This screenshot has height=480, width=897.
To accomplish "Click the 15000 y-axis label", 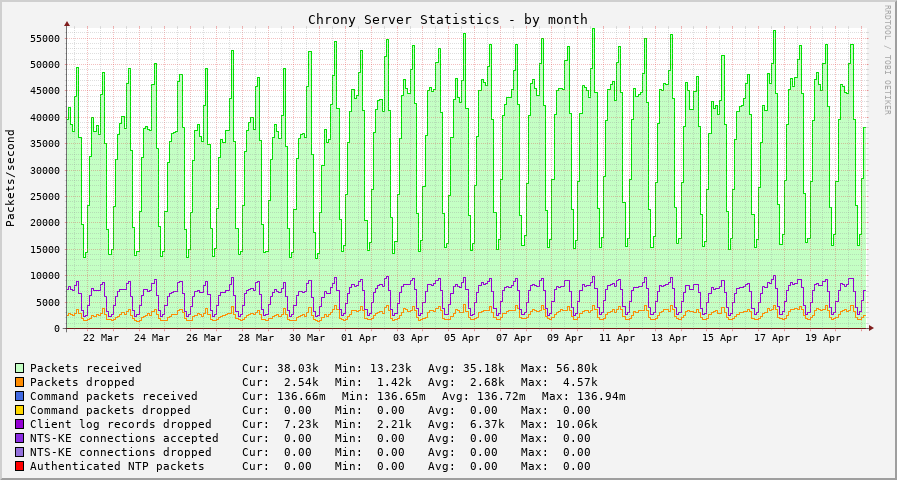I will click(45, 249).
